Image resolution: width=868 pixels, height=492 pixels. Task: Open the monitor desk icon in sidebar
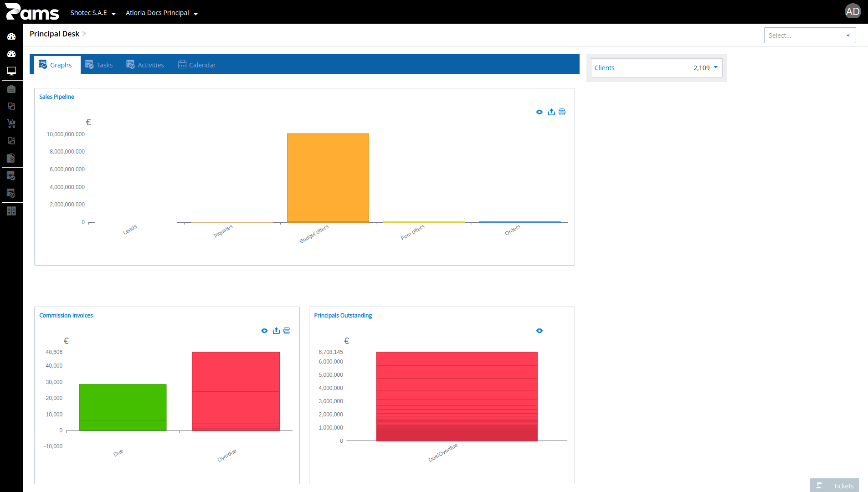tap(11, 71)
